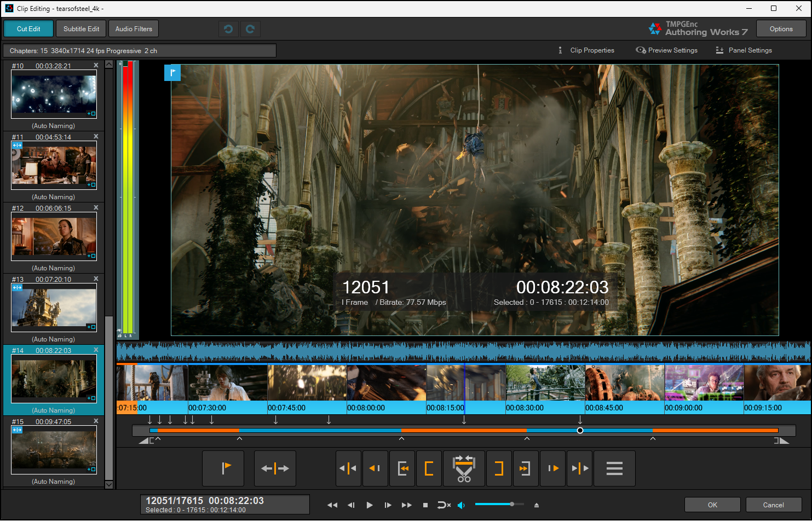The image size is (812, 521).
Task: Delete chapter #10 with its X button
Action: 96,65
